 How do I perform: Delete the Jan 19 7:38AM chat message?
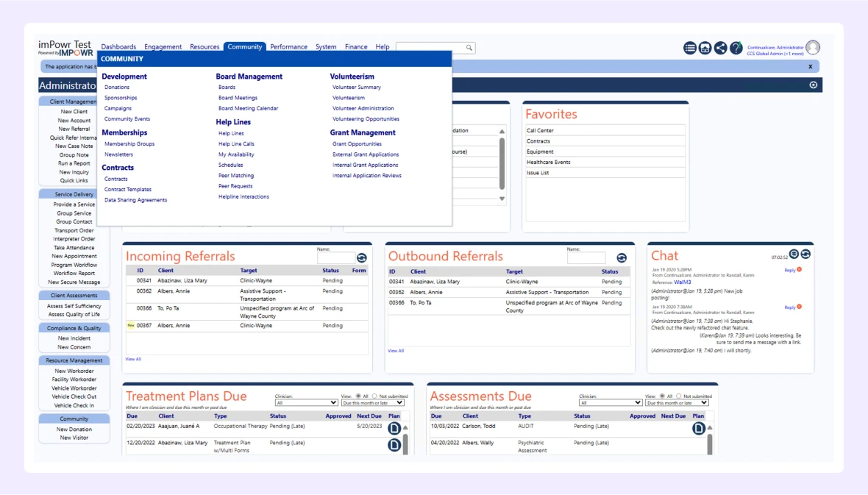pos(800,307)
